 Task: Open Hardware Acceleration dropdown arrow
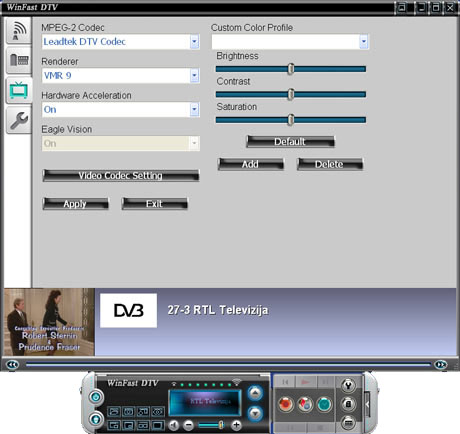[194, 109]
